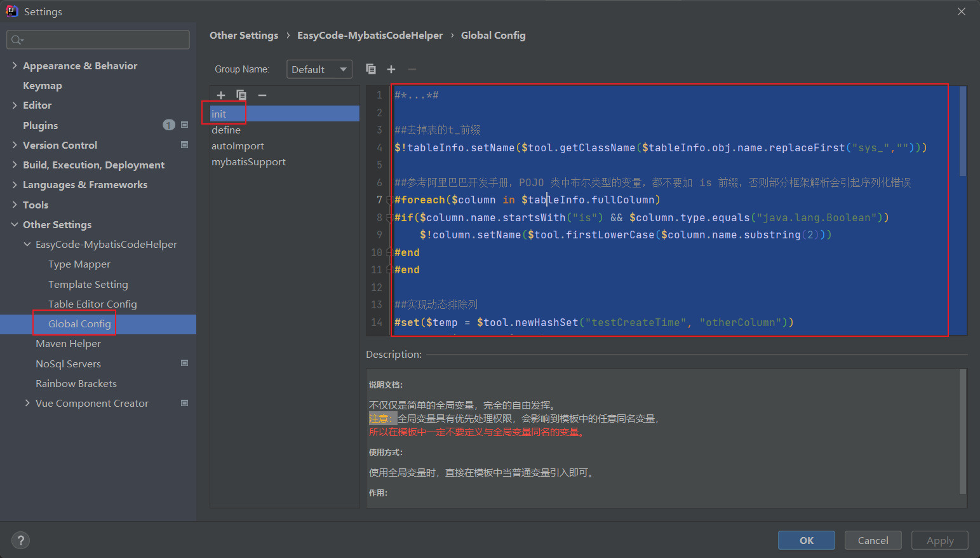Click the IntelliJ Settings window icon
This screenshot has width=980, height=558.
tap(11, 11)
